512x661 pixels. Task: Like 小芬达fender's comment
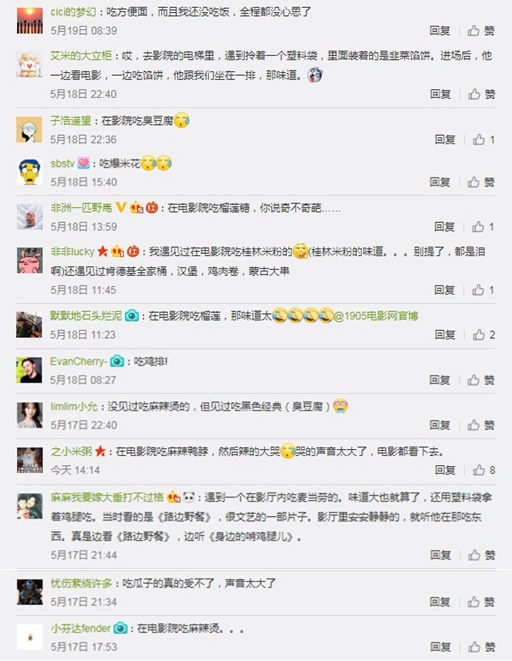[481, 647]
